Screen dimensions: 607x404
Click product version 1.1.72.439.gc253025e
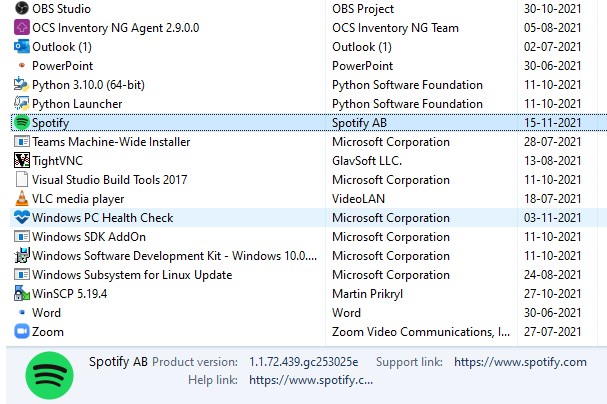pos(304,362)
